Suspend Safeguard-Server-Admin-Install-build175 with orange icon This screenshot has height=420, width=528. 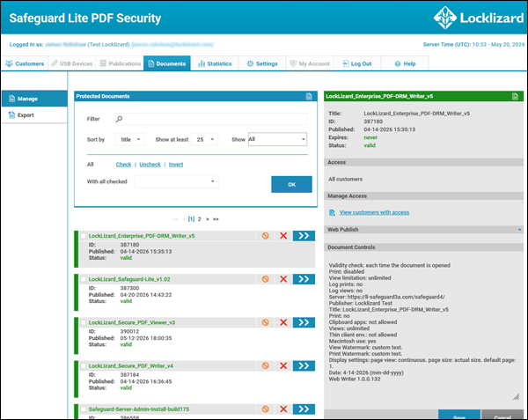(x=266, y=409)
